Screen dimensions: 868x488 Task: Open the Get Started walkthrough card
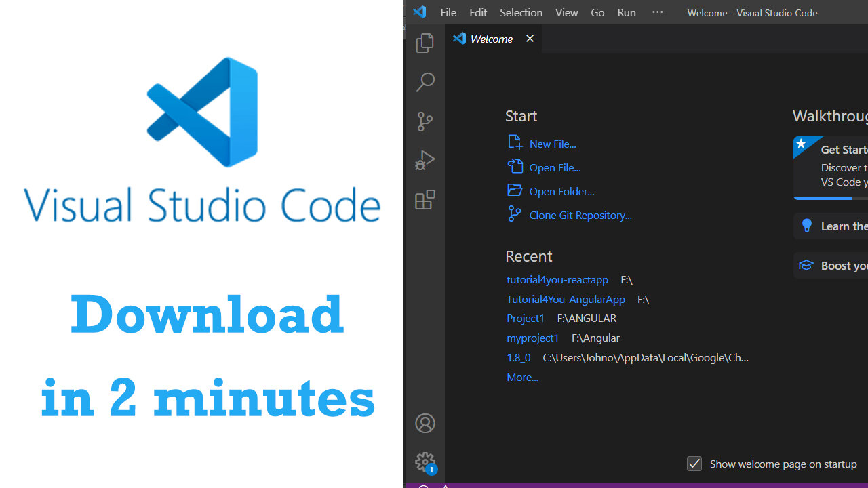point(831,168)
